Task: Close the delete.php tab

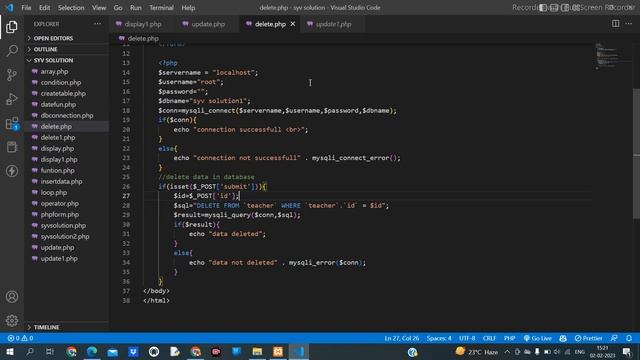Action: [x=293, y=24]
